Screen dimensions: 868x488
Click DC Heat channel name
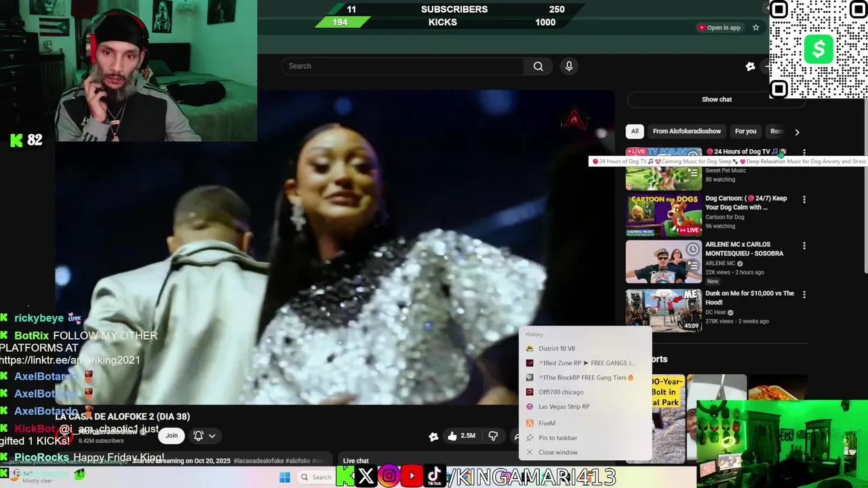tap(715, 312)
